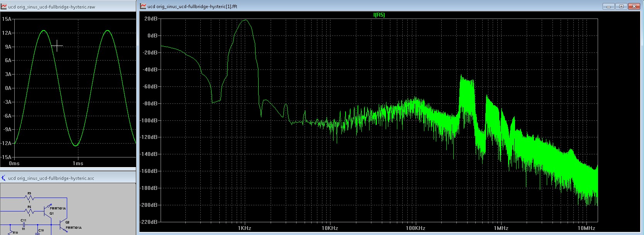
Task: Click Q2's FMMT491A model label
Action: click(x=73, y=228)
